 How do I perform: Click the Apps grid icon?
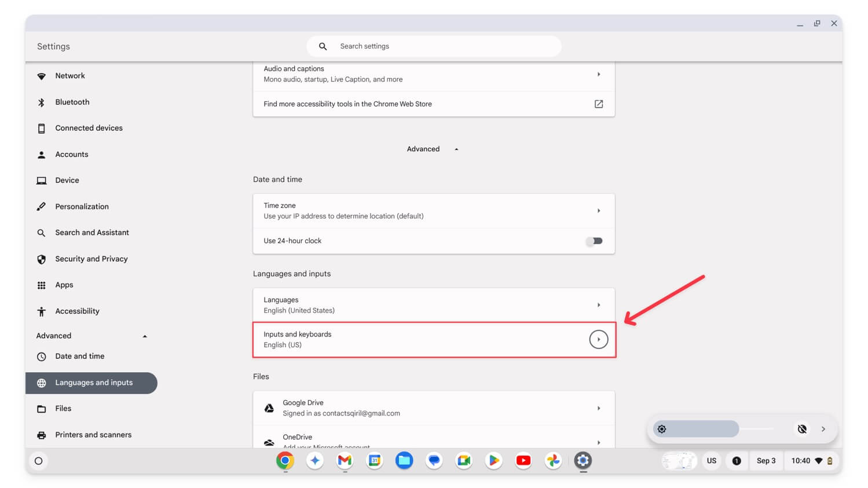(41, 285)
